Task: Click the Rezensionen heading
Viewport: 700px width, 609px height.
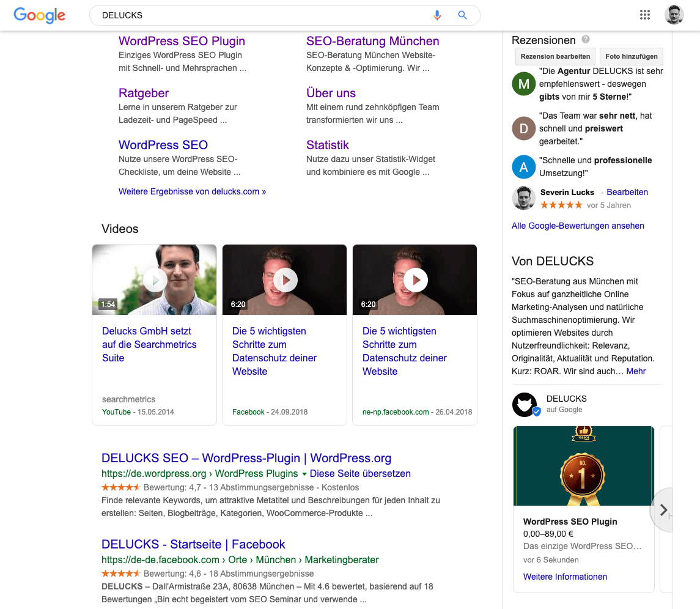Action: pyautogui.click(x=543, y=40)
